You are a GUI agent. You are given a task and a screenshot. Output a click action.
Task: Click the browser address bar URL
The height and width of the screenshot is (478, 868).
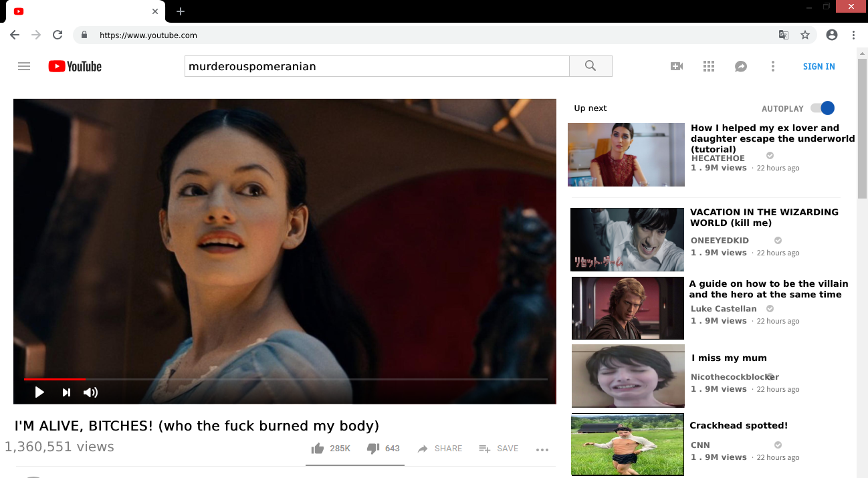click(x=148, y=35)
